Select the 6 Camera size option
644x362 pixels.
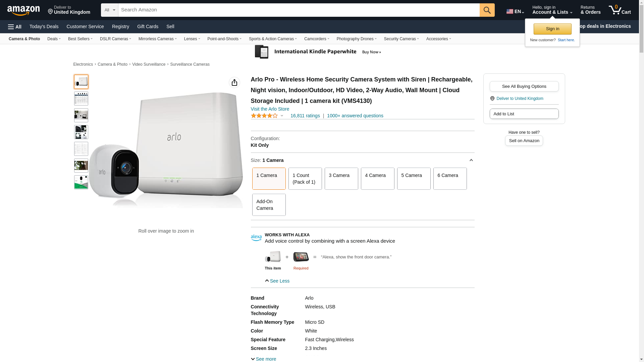point(450,179)
